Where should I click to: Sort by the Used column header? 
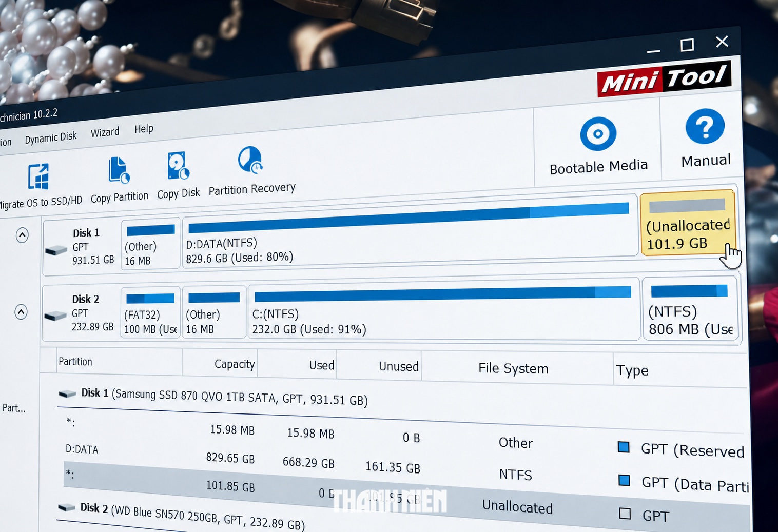pos(321,365)
